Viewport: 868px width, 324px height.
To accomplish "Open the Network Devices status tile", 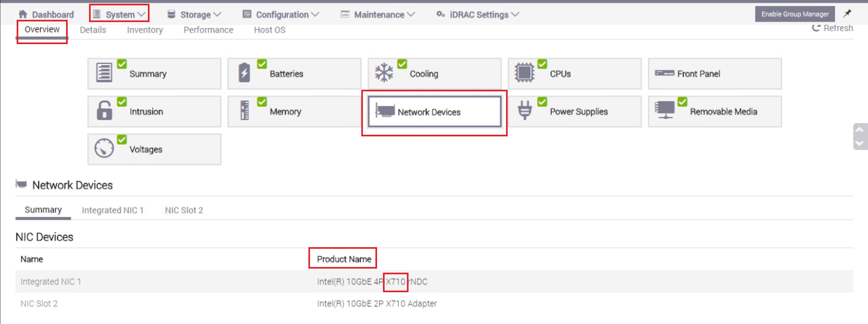I will (x=434, y=111).
